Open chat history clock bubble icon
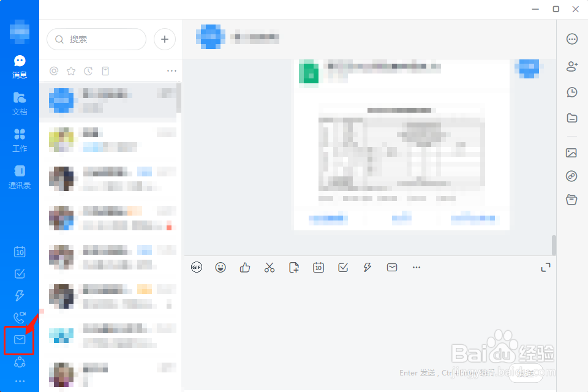This screenshot has width=588, height=392. (x=572, y=92)
